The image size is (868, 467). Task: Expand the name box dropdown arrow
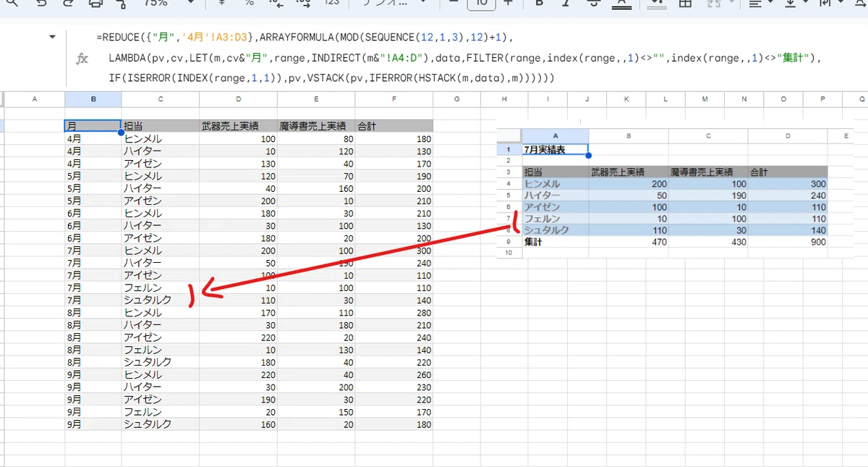click(x=52, y=36)
